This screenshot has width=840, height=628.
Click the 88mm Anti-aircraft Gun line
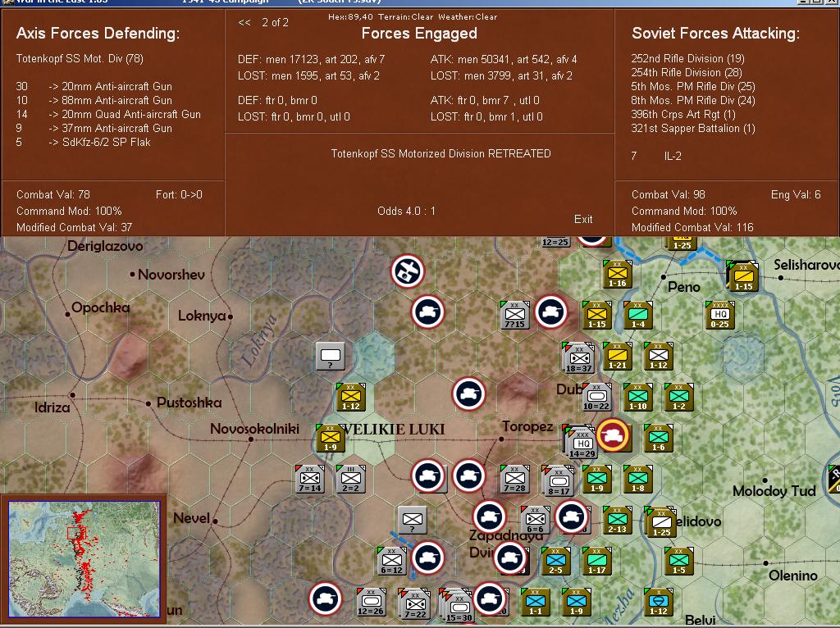[94, 100]
